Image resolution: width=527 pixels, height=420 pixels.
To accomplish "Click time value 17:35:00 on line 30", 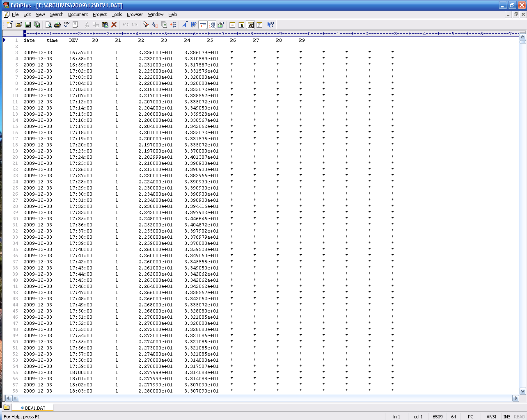I will (x=81, y=219).
